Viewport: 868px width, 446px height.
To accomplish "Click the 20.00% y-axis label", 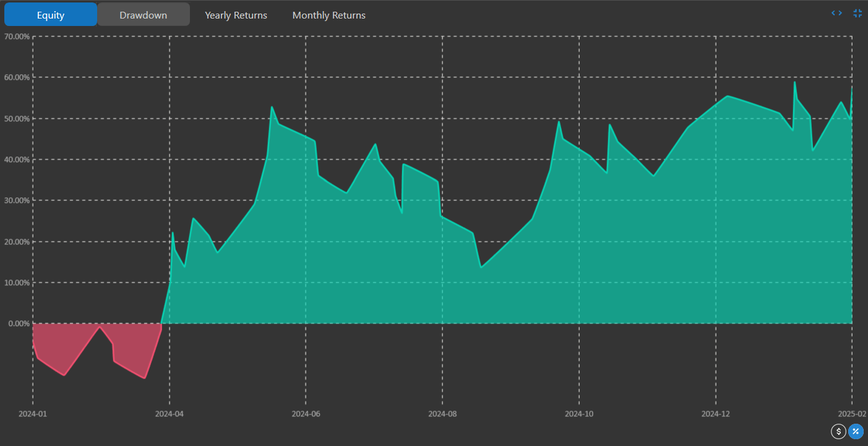I will pos(17,241).
